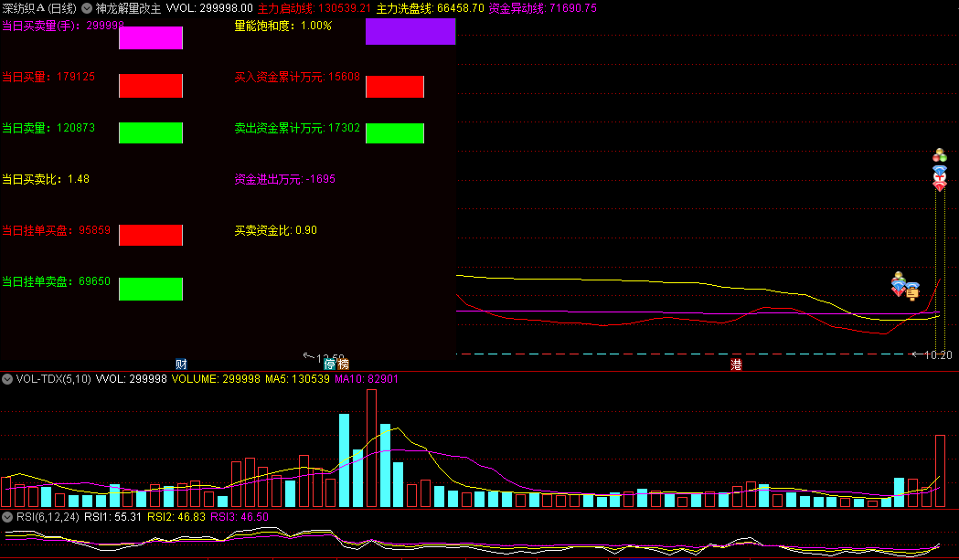Click the lower three-ball icon above the red diamond
The width and height of the screenshot is (959, 560).
coord(899,276)
